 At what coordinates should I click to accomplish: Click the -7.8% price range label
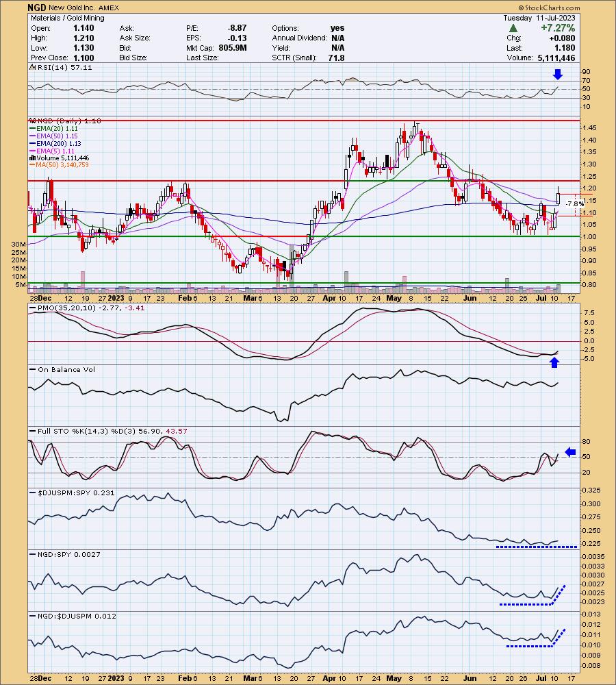[x=574, y=204]
